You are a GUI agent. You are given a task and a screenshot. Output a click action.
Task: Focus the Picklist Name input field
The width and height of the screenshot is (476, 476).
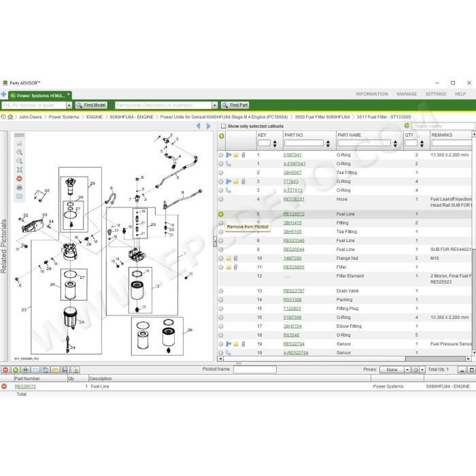[255, 369]
